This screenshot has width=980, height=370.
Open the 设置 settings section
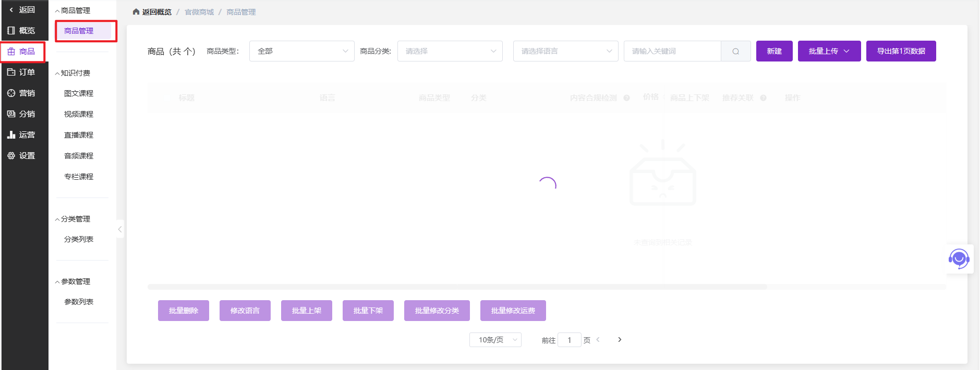click(x=22, y=156)
